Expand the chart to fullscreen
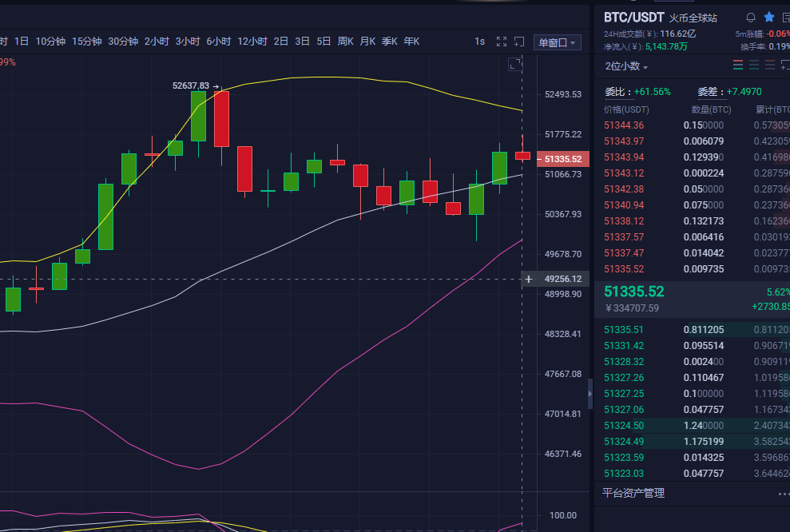The image size is (790, 532). pos(501,42)
